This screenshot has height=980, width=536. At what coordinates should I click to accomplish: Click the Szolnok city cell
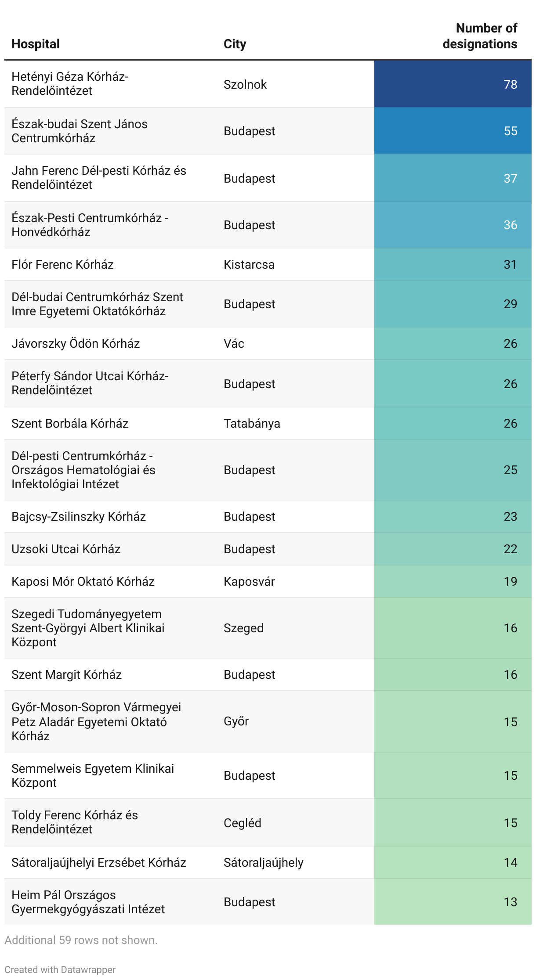[245, 84]
